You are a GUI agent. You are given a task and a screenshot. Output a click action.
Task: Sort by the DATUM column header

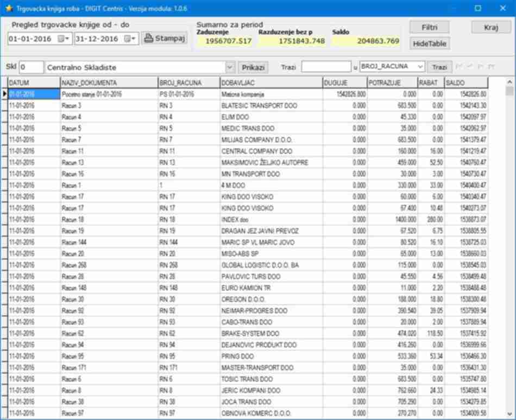34,82
